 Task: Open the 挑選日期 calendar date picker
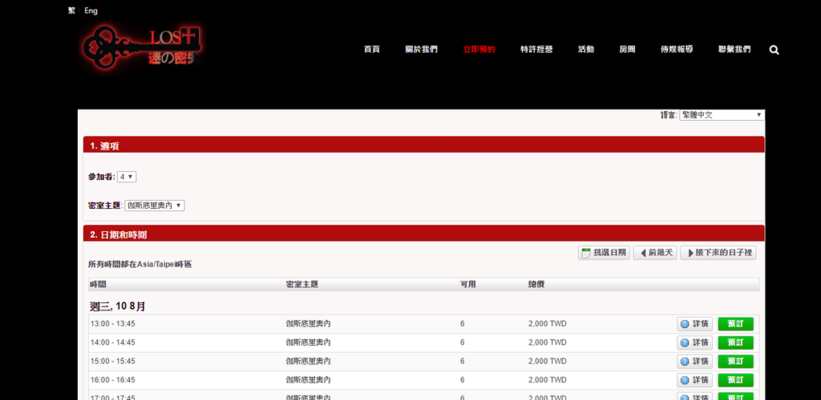tap(604, 253)
